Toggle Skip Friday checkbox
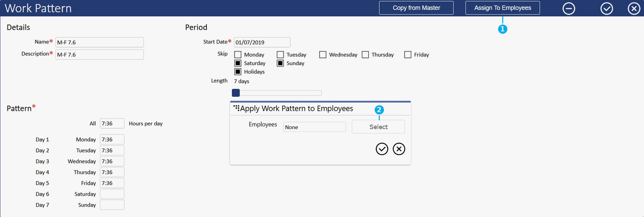This screenshot has width=644, height=217. (x=408, y=54)
